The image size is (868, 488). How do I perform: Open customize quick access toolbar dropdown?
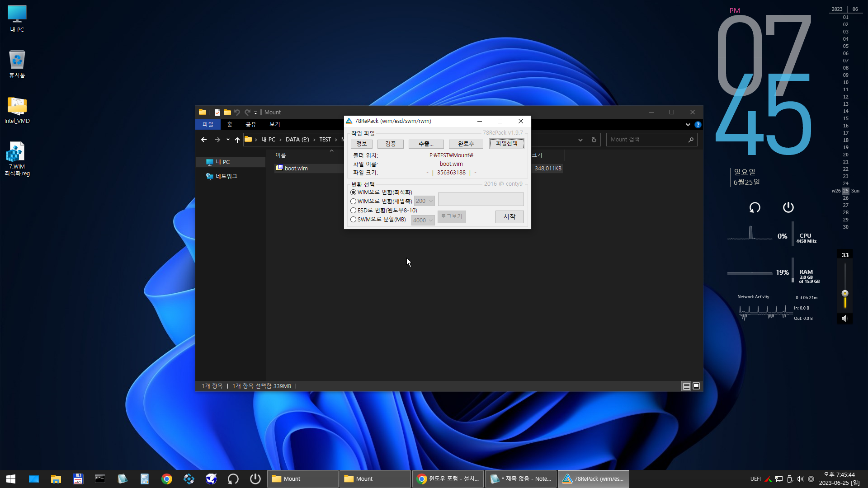tap(255, 113)
